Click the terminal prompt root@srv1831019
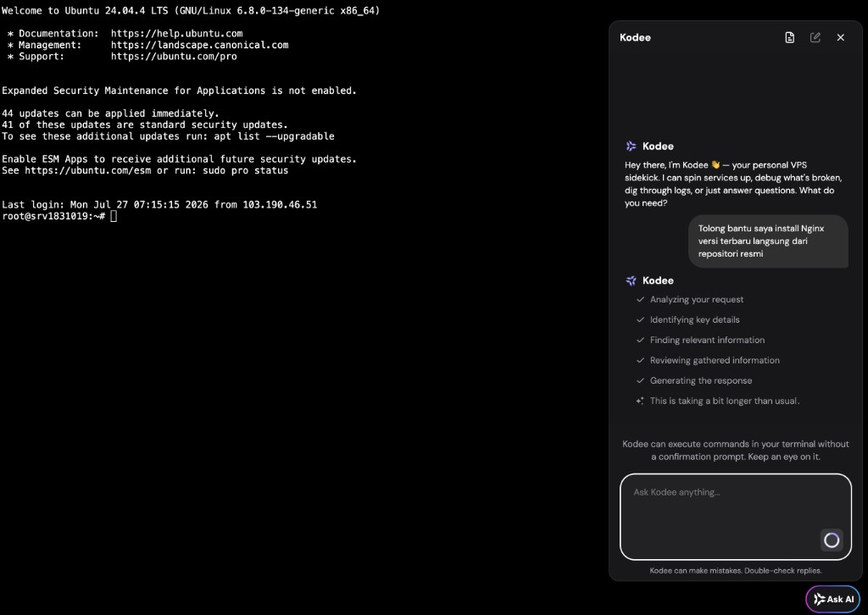This screenshot has width=868, height=615. [53, 216]
